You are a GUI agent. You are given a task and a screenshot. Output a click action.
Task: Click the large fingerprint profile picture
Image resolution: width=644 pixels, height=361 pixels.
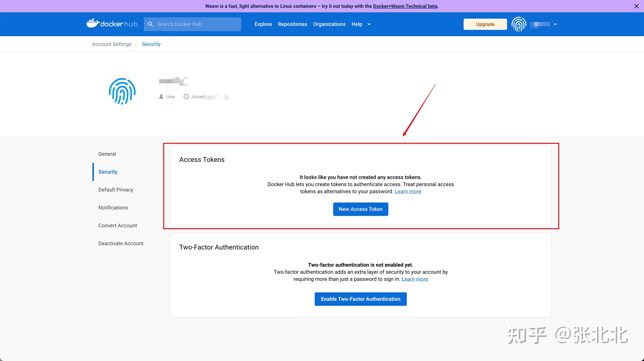click(x=122, y=91)
